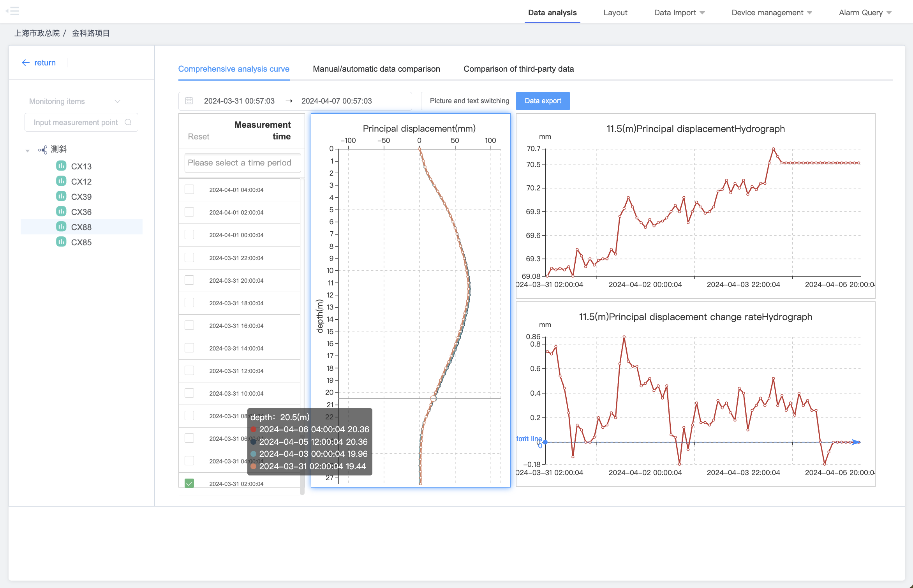Image resolution: width=913 pixels, height=588 pixels.
Task: Click the CX88 chart icon
Action: [x=61, y=227]
